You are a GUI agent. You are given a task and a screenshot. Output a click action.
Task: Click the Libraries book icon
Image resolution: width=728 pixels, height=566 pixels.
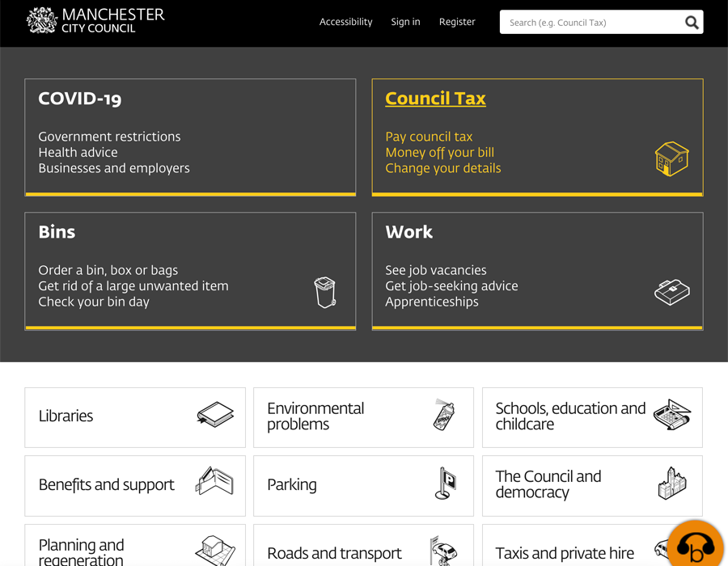[x=215, y=416]
